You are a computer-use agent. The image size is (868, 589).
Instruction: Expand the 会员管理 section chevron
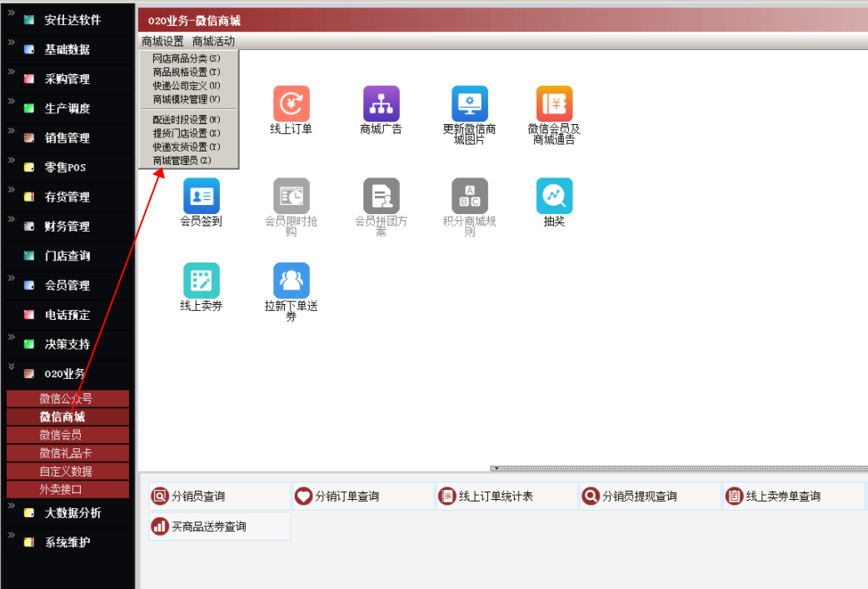[12, 278]
